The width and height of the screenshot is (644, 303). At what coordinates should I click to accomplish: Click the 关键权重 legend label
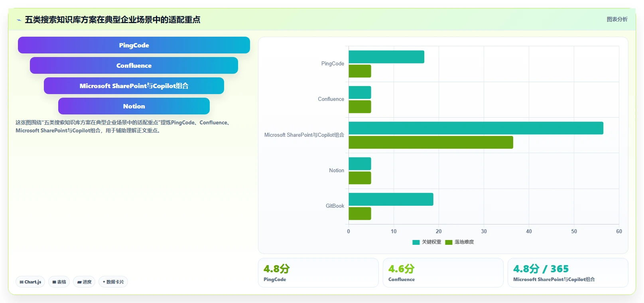click(x=431, y=242)
